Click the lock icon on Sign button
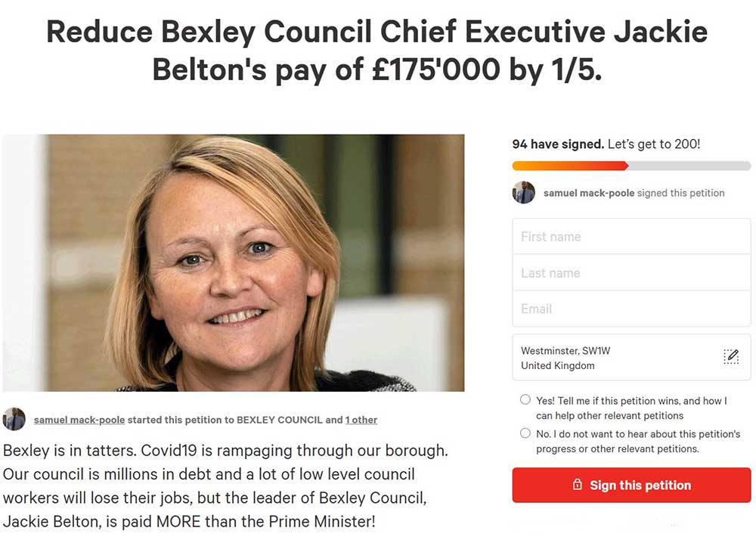The image size is (756, 537). point(578,485)
